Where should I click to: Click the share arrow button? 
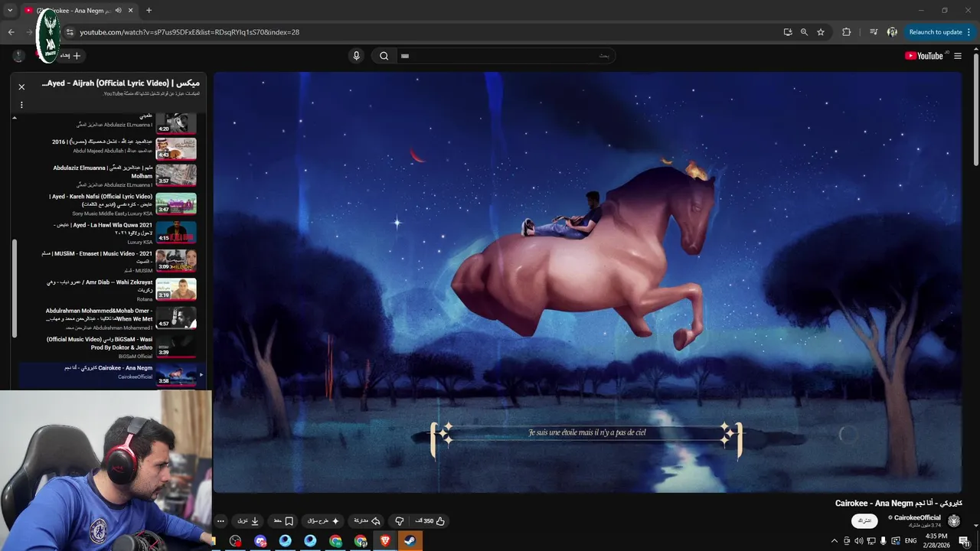[x=367, y=521]
